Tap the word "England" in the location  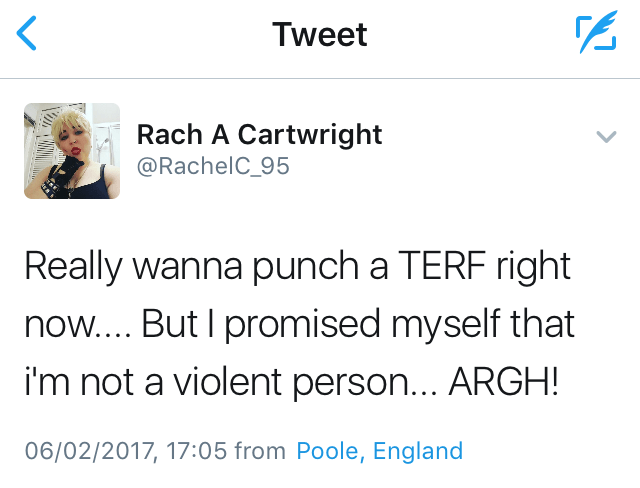tap(418, 451)
